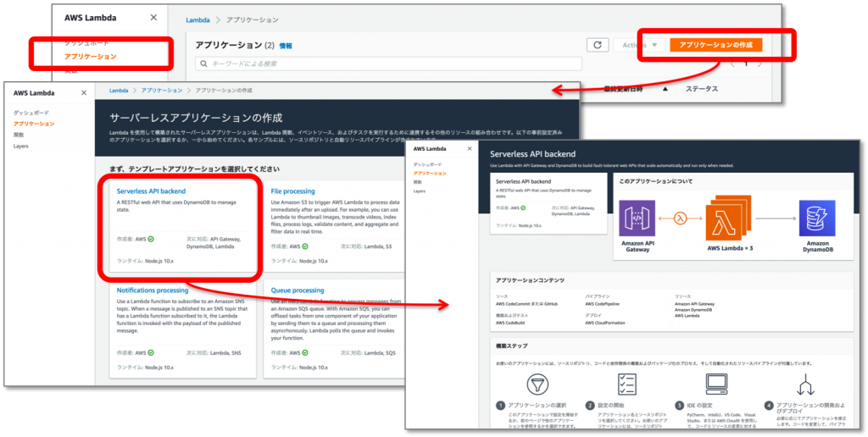Image resolution: width=868 pixels, height=437 pixels.
Task: Open Layers in the details window sidebar
Action: [419, 191]
